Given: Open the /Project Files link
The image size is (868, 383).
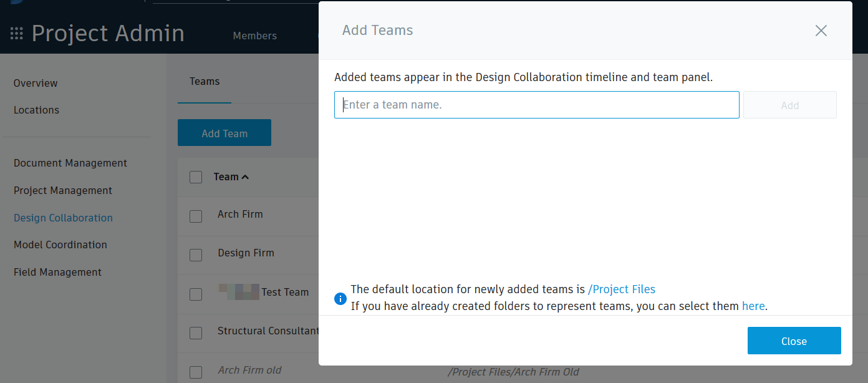Looking at the screenshot, I should point(621,289).
